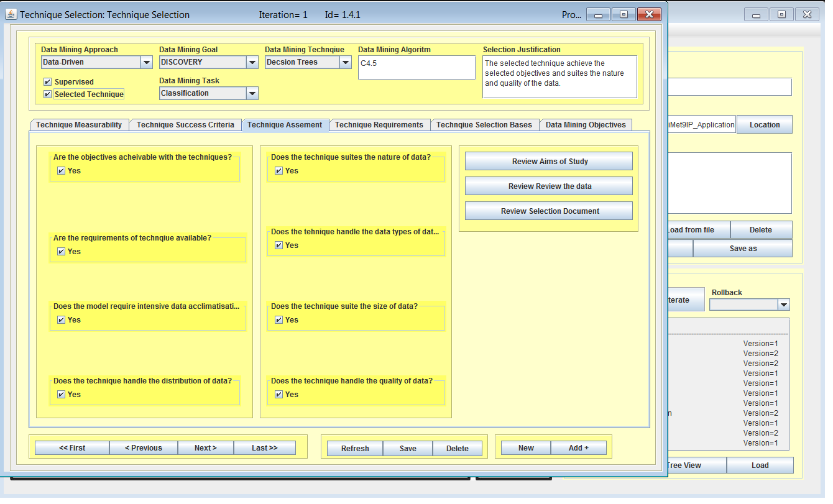
Task: Uncheck Yes for objectives achievable question
Action: pyautogui.click(x=62, y=171)
